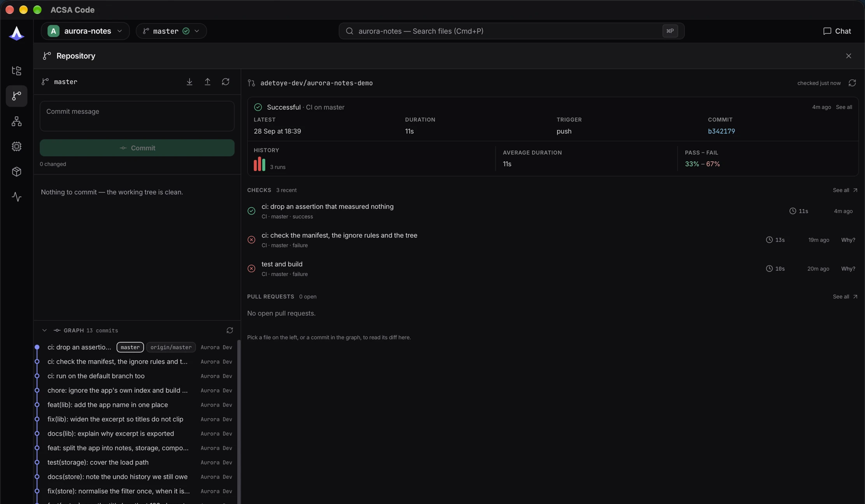The height and width of the screenshot is (504, 865).
Task: Select commit 'ci: run on the default branch too'
Action: coord(136,376)
